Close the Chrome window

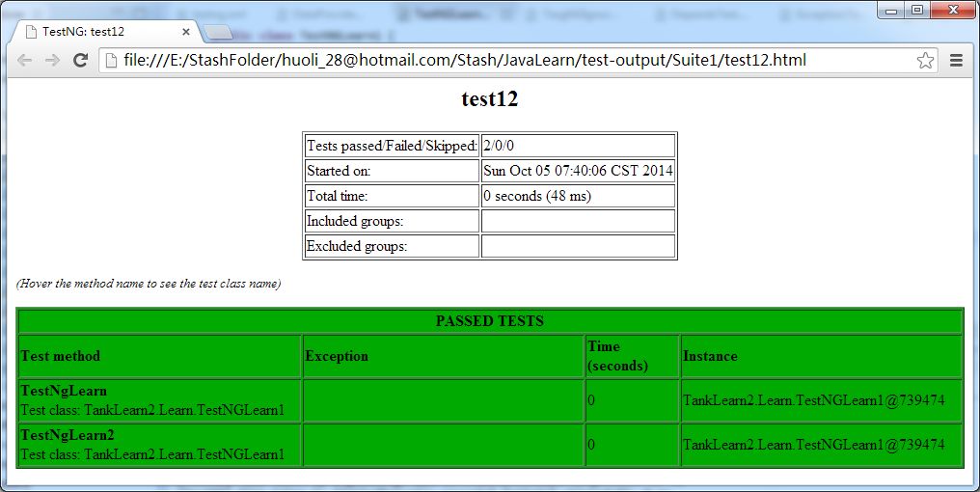953,10
